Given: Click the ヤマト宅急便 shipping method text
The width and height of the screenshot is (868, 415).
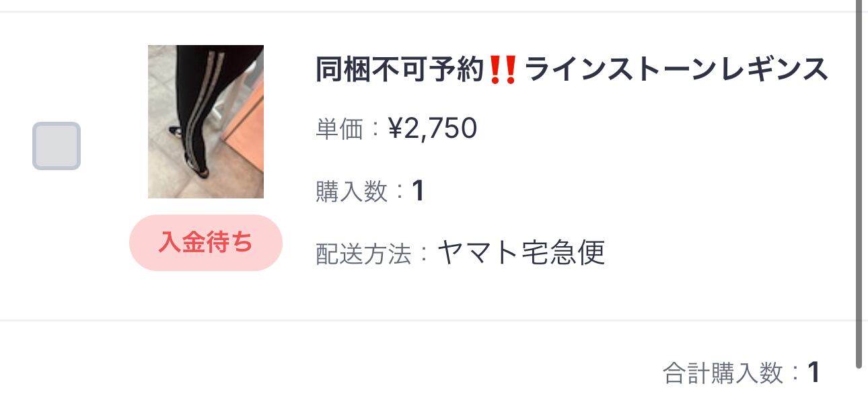Looking at the screenshot, I should tap(521, 253).
